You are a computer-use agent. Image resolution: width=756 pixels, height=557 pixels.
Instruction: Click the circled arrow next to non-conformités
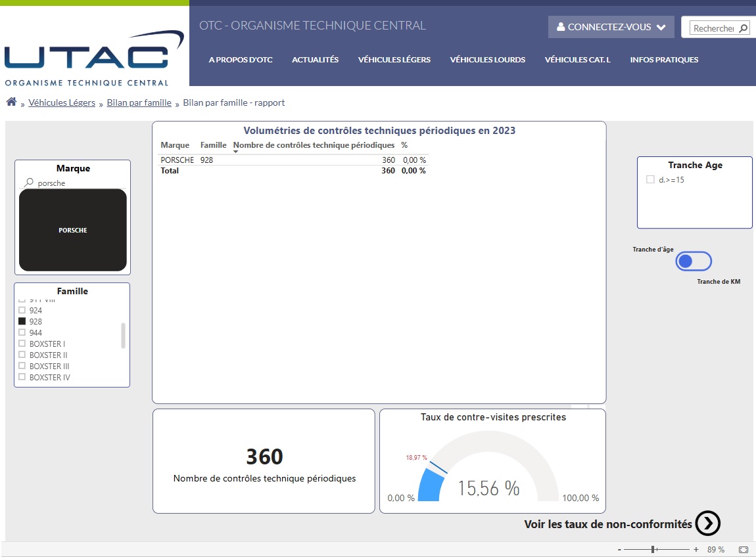click(x=708, y=524)
